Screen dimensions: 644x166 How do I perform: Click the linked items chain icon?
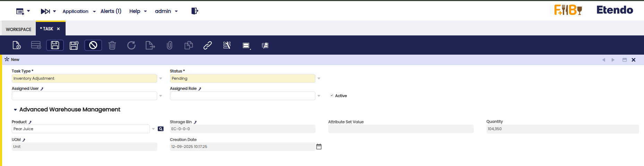(x=207, y=45)
